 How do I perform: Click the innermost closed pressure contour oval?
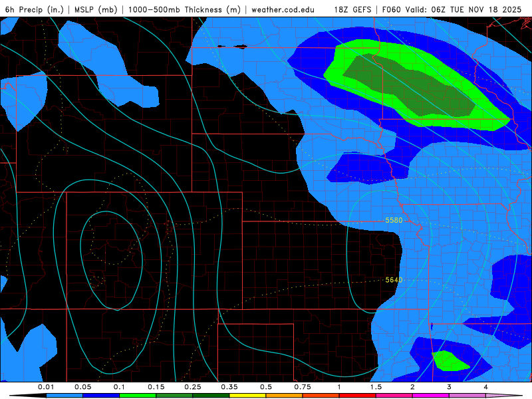click(111, 261)
